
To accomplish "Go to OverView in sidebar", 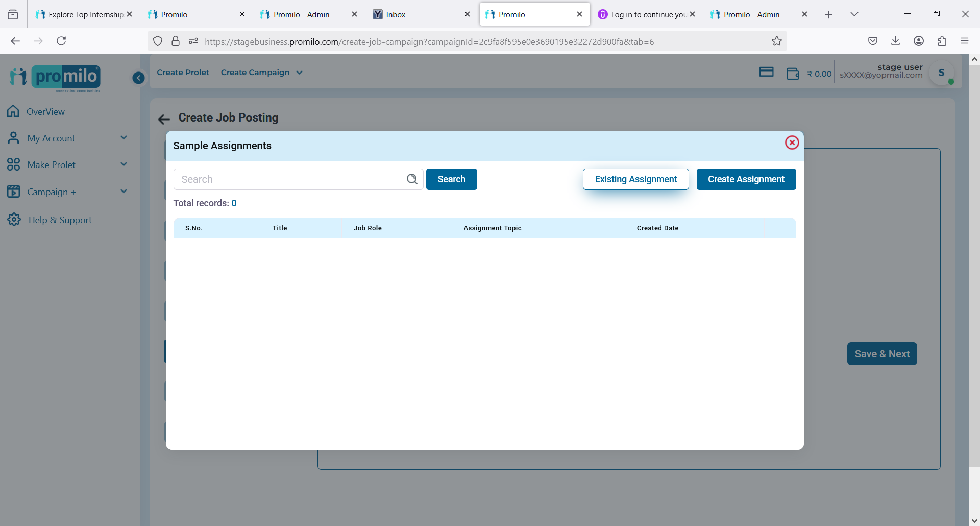I will click(45, 111).
